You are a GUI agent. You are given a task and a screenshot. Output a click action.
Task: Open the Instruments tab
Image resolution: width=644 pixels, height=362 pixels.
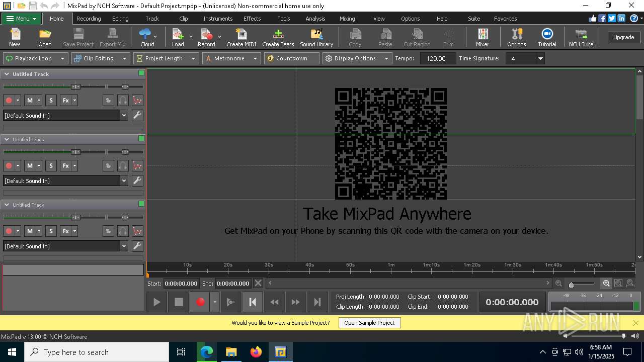218,19
